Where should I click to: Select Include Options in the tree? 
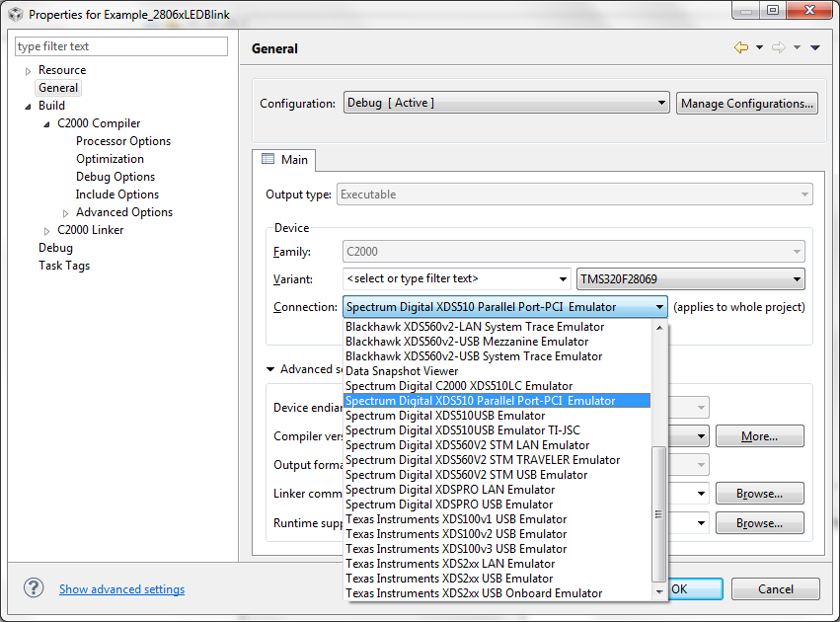(116, 194)
